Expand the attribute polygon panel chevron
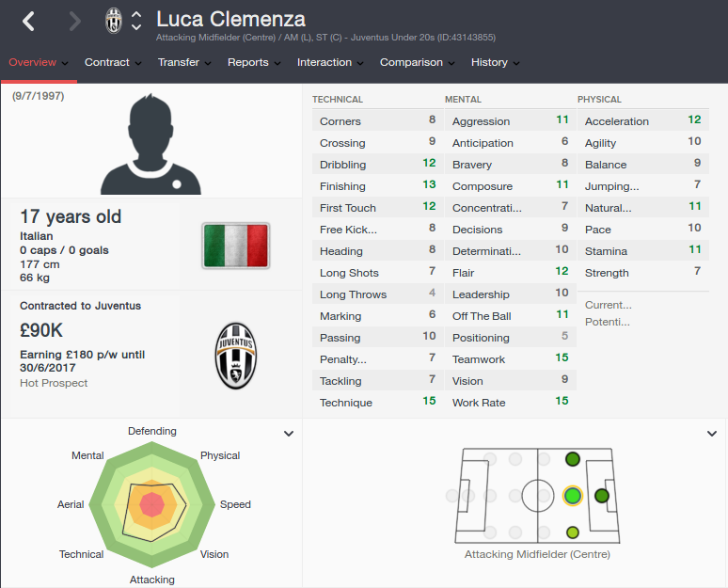Viewport: 728px width, 588px height. coord(289,434)
